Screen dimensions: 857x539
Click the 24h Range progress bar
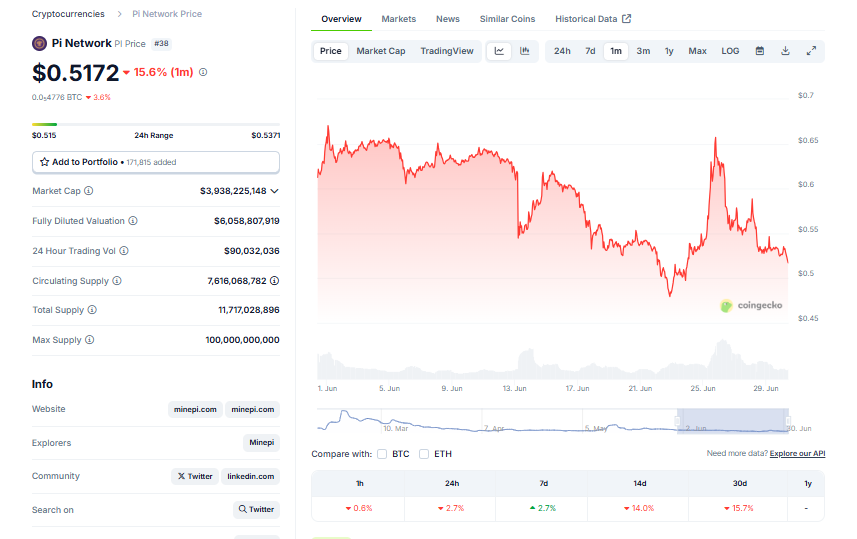tap(156, 125)
